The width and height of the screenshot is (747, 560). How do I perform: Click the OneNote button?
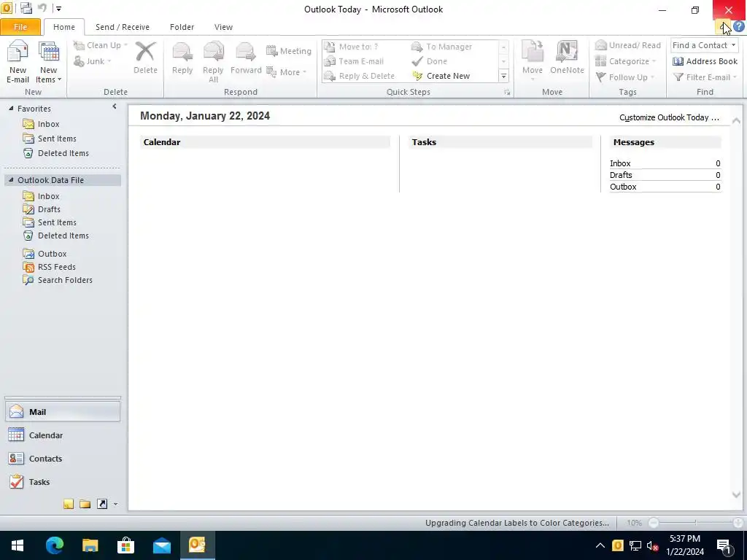567,58
